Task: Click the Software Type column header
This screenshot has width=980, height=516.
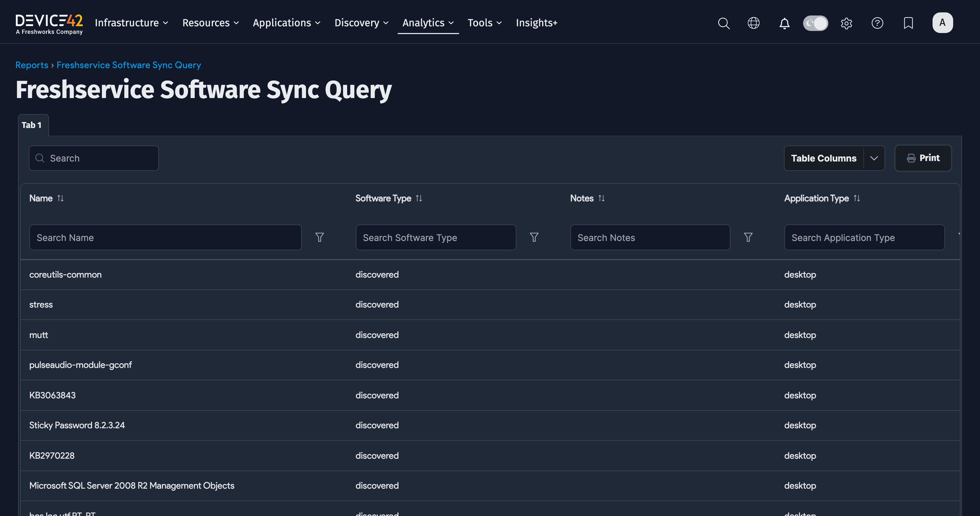Action: point(383,198)
